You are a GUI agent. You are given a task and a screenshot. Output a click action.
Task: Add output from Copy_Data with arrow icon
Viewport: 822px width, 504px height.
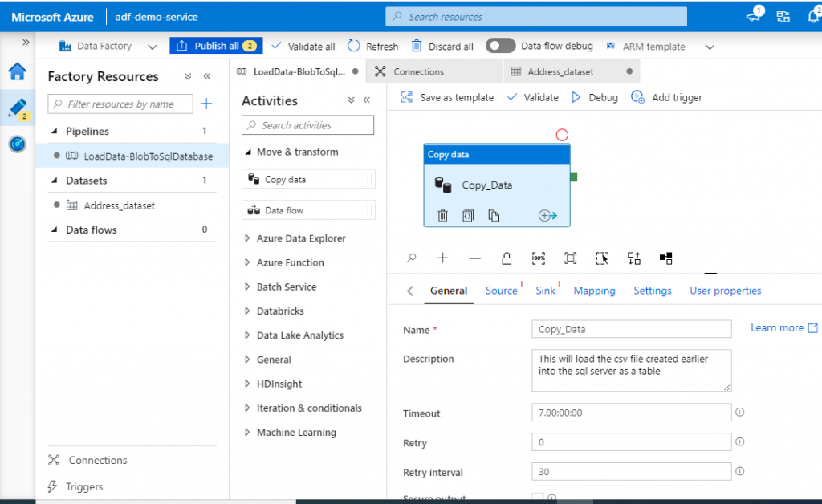click(547, 215)
